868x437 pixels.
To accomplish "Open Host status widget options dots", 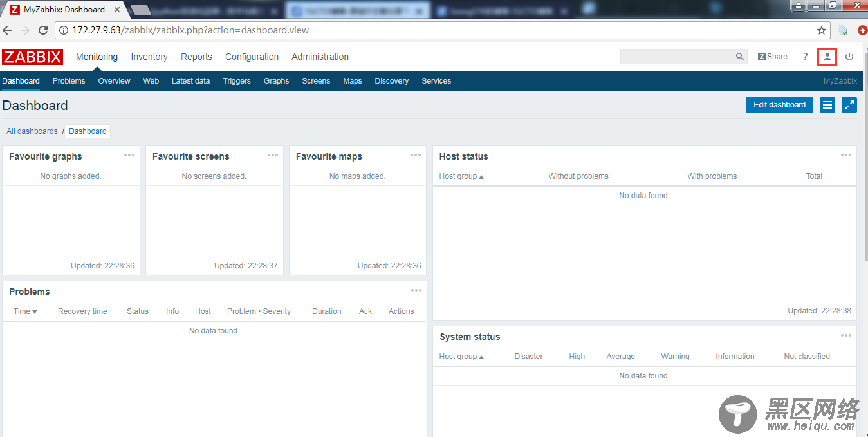I will point(846,155).
